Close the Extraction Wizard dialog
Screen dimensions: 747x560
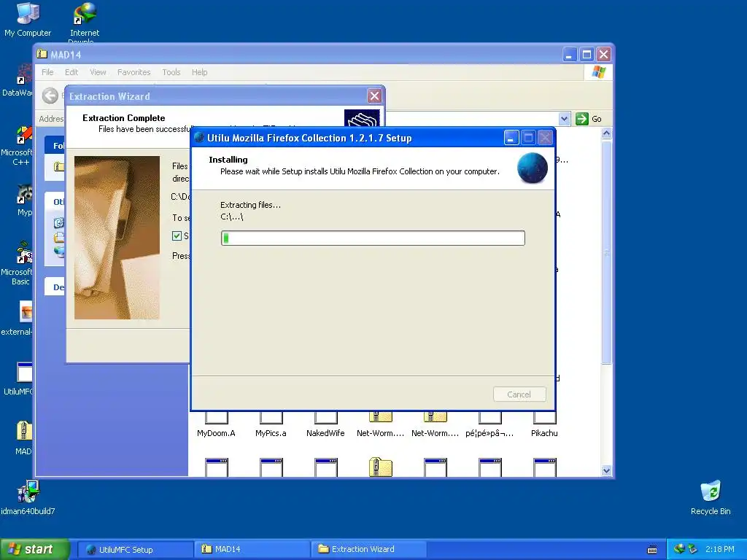click(x=374, y=96)
